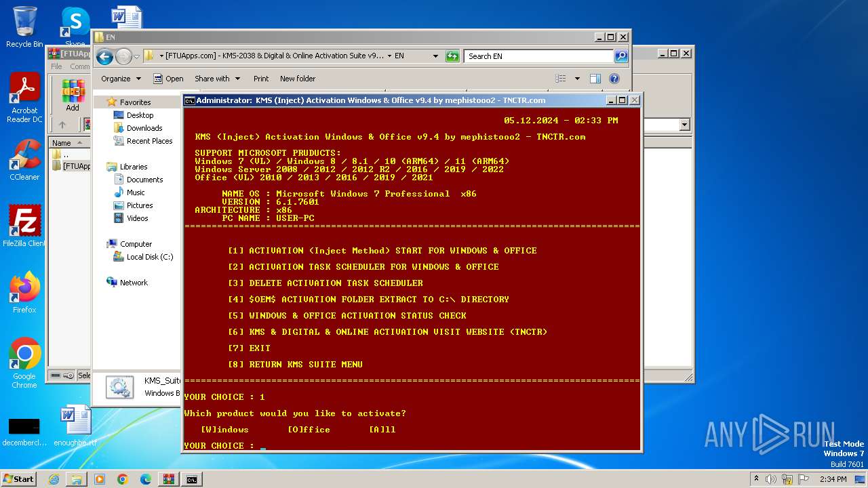
Task: Open the address bar previous locations dropdown
Action: pyautogui.click(x=435, y=56)
